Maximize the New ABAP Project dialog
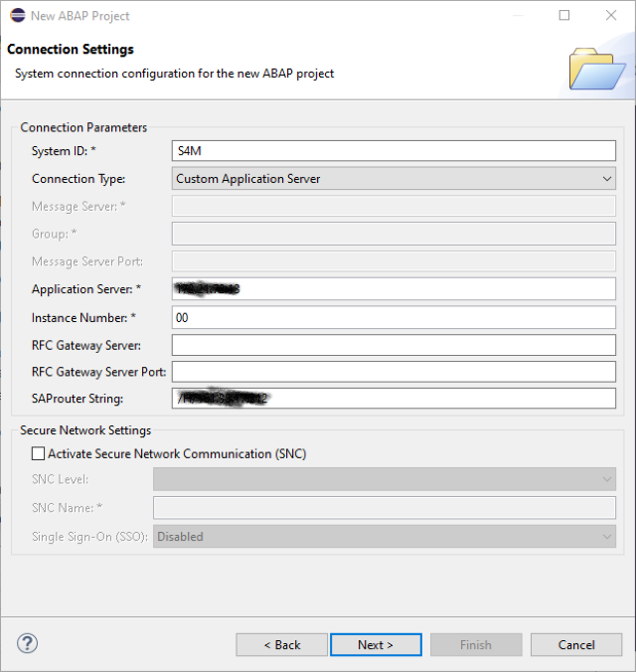The image size is (636, 672). click(x=564, y=16)
